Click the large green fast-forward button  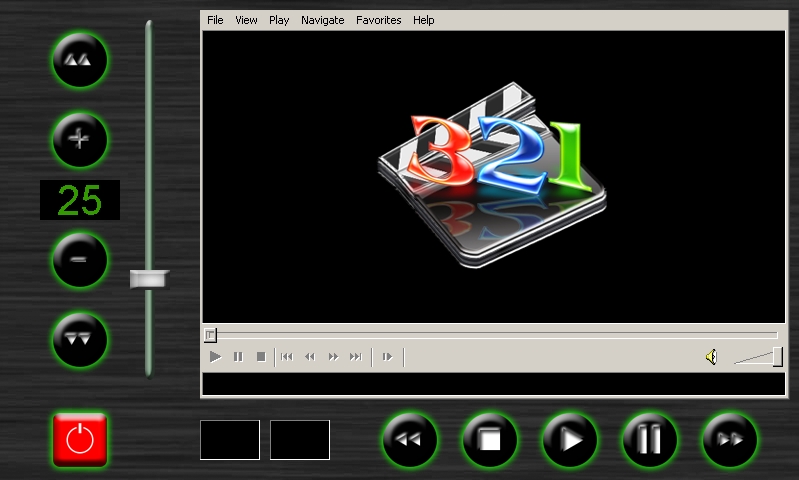[729, 440]
